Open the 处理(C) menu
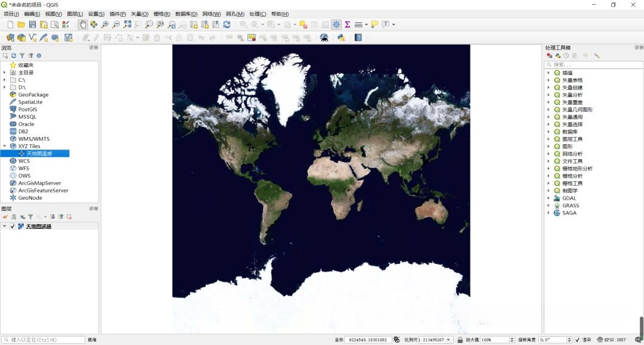Viewport: 644px width, 345px height. 258,14
